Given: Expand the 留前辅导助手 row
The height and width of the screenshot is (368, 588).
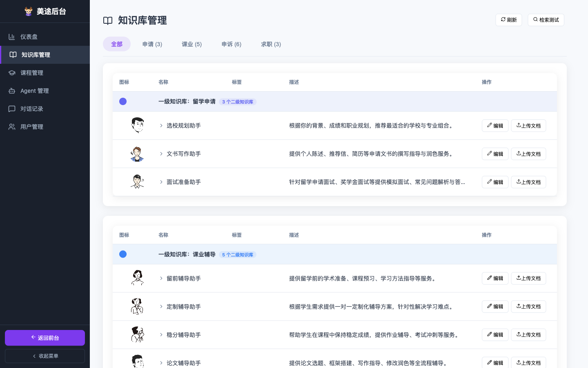Looking at the screenshot, I should pos(161,278).
